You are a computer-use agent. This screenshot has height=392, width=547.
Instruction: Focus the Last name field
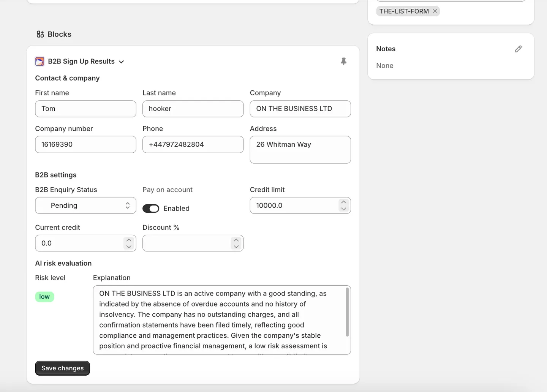(193, 109)
